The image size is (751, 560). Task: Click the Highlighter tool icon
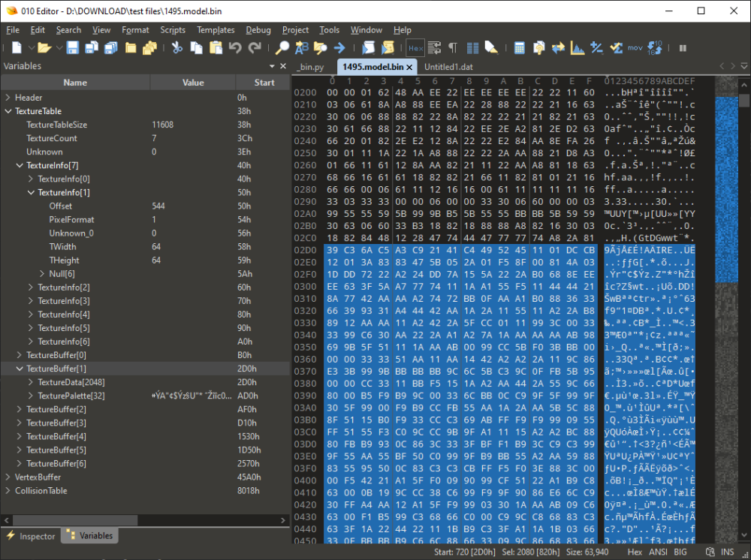(491, 48)
